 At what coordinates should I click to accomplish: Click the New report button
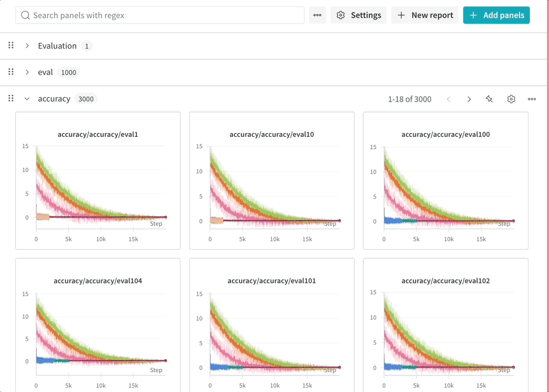pos(425,15)
